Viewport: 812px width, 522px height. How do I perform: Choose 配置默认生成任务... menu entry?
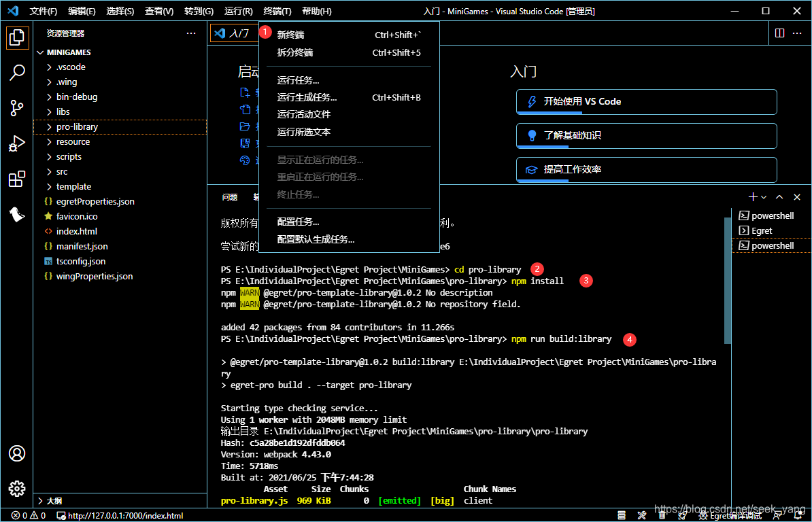(x=349, y=239)
